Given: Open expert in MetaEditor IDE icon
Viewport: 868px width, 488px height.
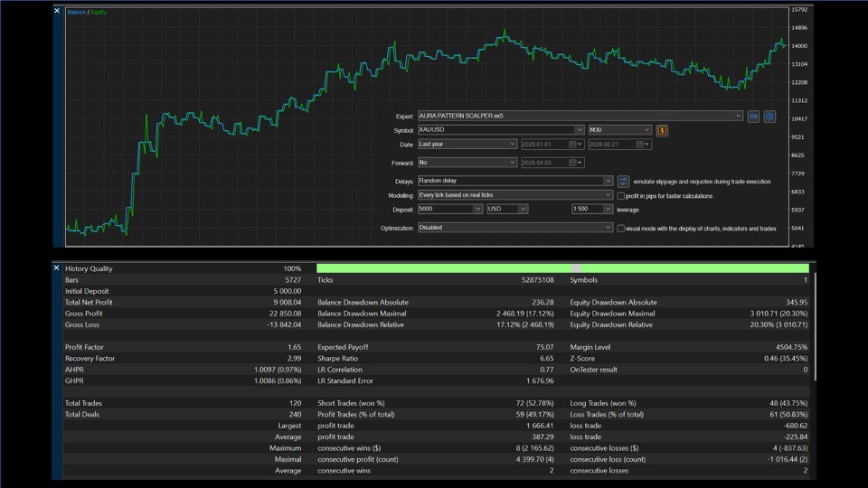Looking at the screenshot, I should pyautogui.click(x=753, y=117).
